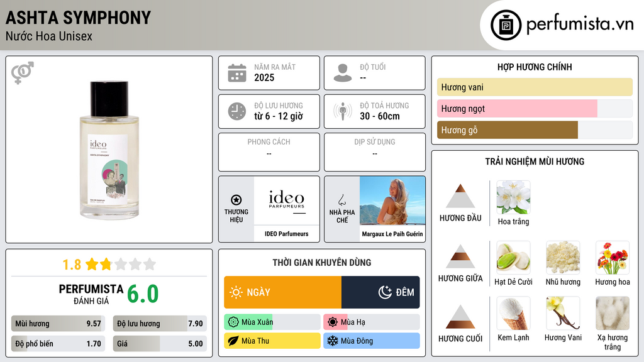Select the Mùa Xuân season bar

[x=272, y=322]
